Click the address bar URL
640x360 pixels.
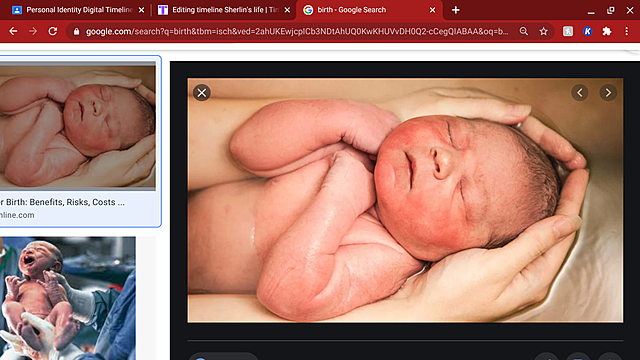(x=297, y=31)
